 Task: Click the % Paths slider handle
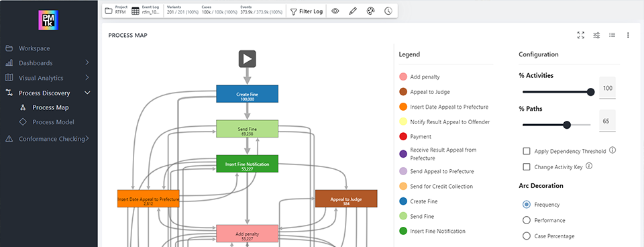tap(567, 125)
